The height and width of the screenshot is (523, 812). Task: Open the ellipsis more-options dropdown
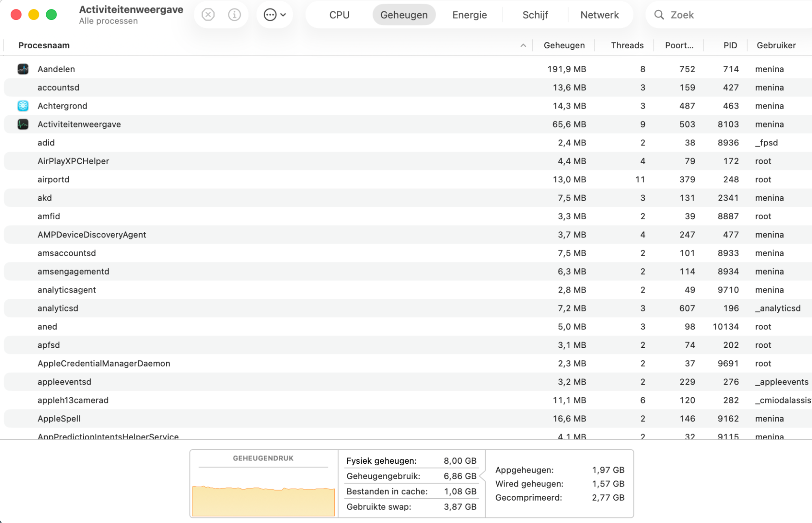[x=275, y=15]
